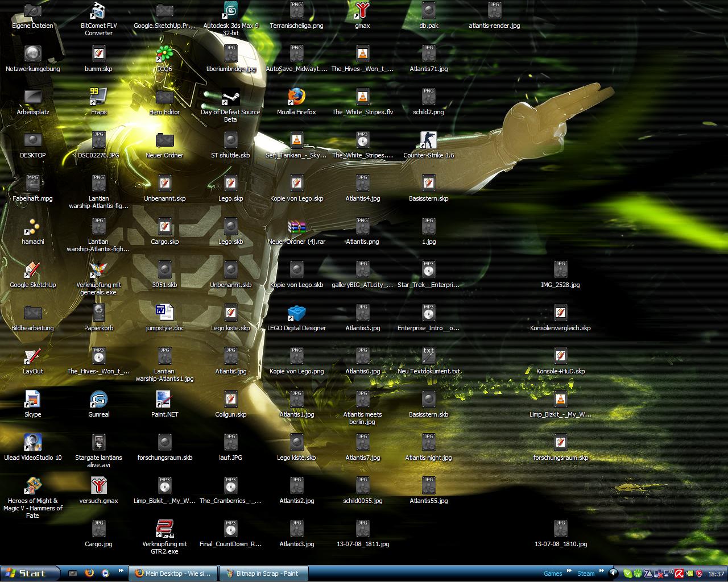Click the red security alert shield in tray
Viewport: 728px width, 582px height.
point(700,573)
